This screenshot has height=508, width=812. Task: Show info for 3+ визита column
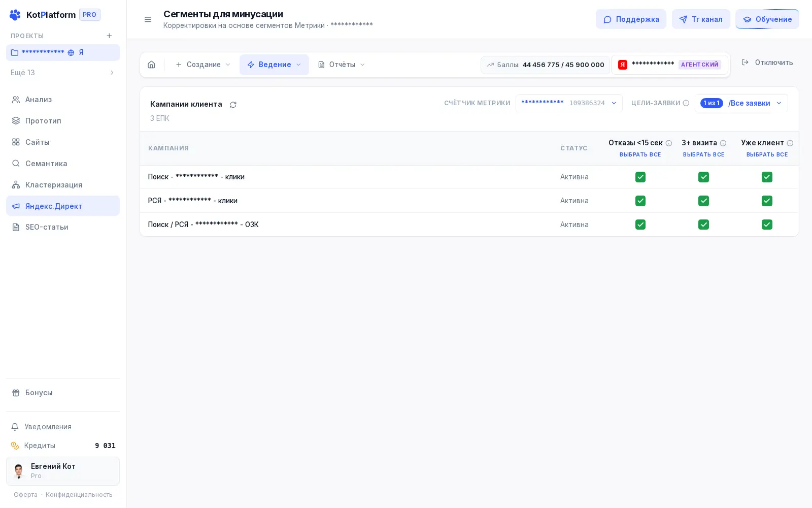[x=723, y=143]
